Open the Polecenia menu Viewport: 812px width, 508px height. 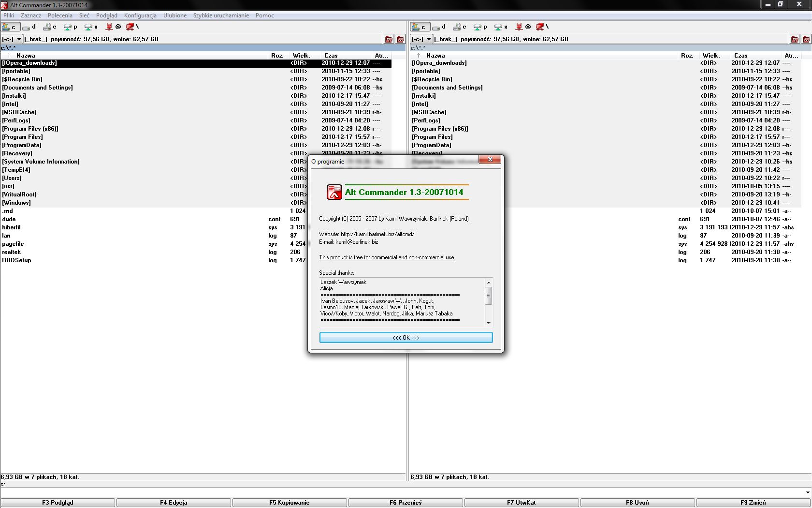click(x=60, y=15)
